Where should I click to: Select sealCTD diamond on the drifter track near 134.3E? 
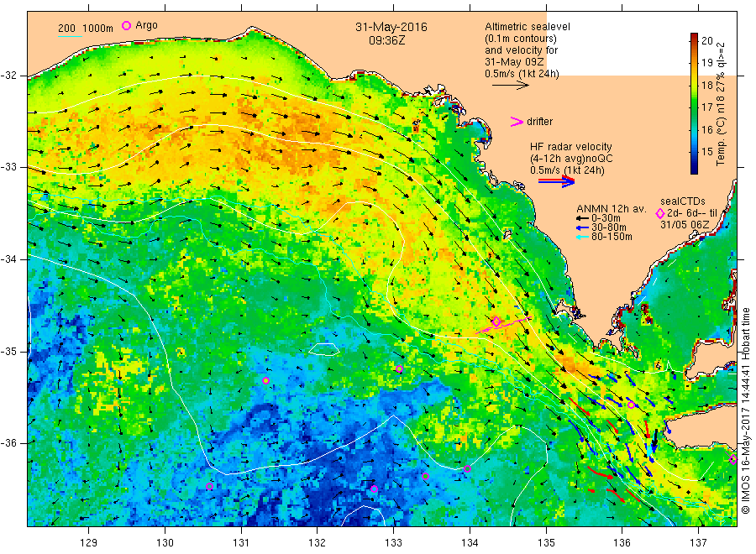tap(496, 321)
